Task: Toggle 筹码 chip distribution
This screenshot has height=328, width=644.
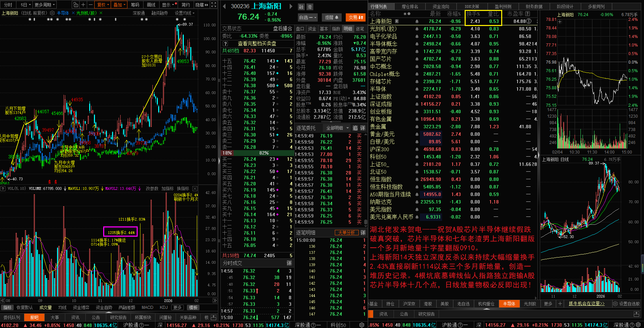Action: (135, 5)
